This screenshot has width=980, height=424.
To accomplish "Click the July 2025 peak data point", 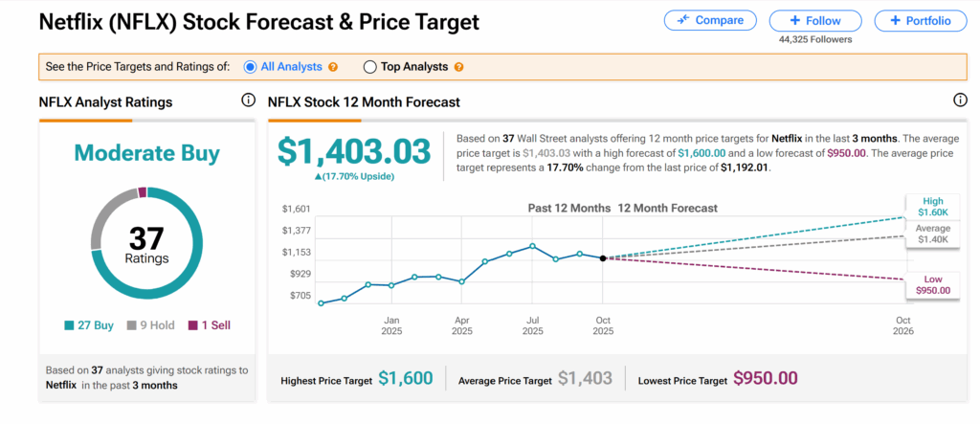I will pos(532,246).
